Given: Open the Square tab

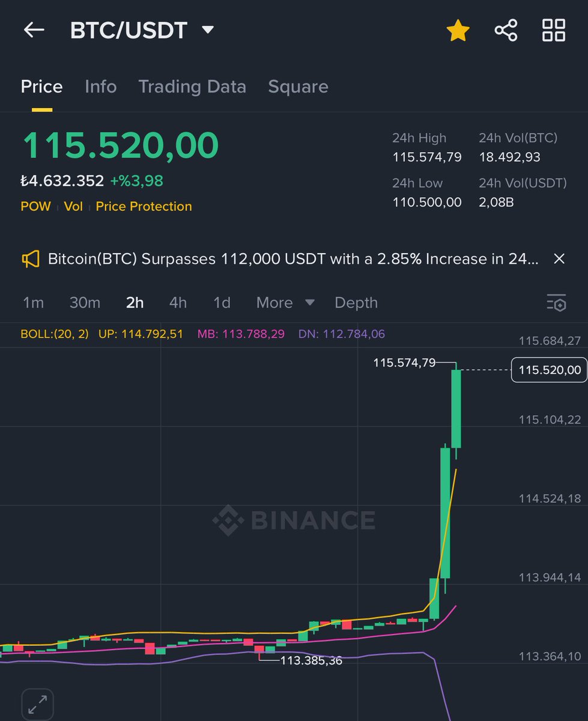Looking at the screenshot, I should (298, 87).
